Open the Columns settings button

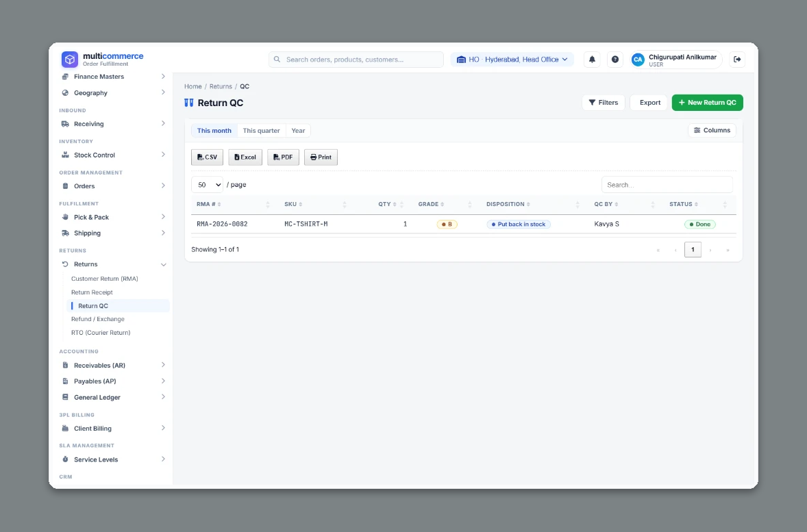[x=712, y=130]
